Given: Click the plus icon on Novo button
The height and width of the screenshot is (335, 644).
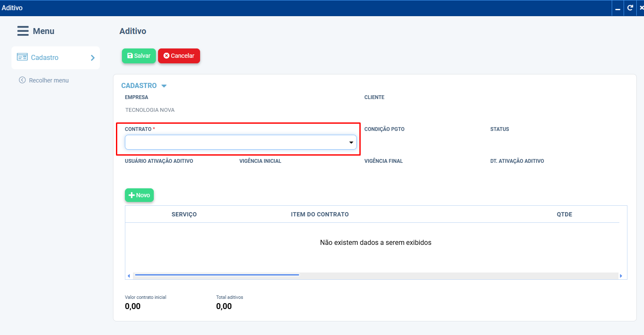Looking at the screenshot, I should (132, 195).
